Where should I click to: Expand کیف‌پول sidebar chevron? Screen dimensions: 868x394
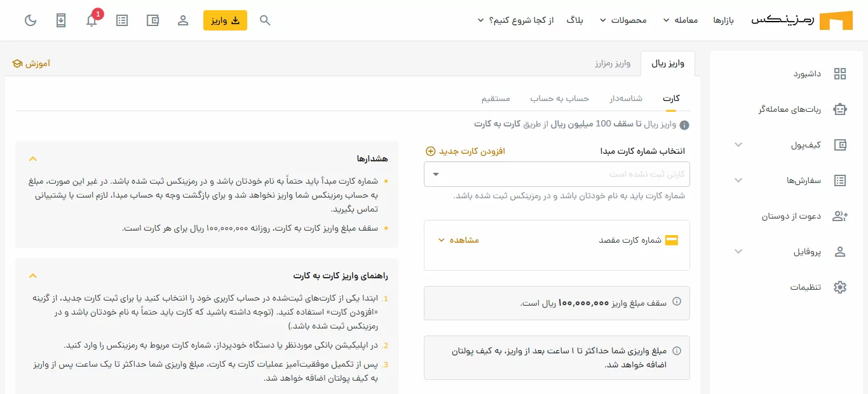coord(738,145)
